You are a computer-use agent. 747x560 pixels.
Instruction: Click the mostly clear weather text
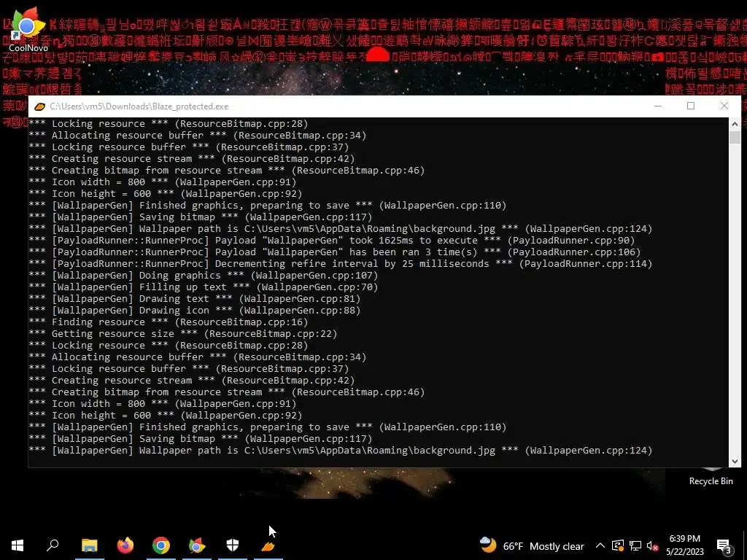557,546
